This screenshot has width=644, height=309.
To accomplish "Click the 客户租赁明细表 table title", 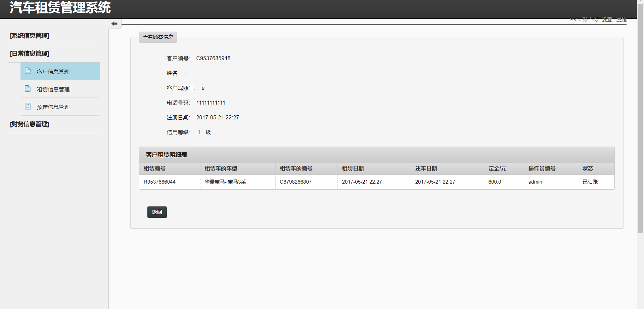I will [x=167, y=155].
